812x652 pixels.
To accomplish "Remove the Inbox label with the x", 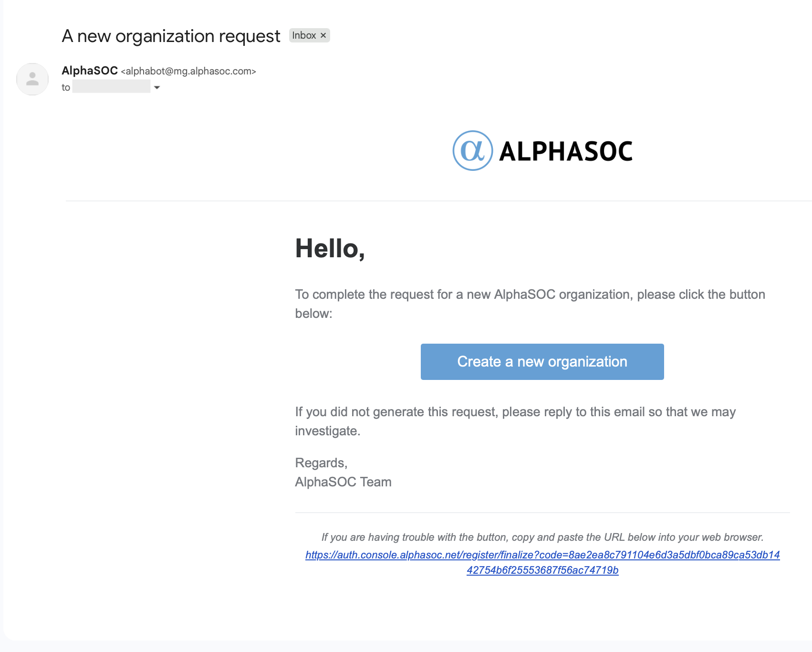I will [x=323, y=35].
